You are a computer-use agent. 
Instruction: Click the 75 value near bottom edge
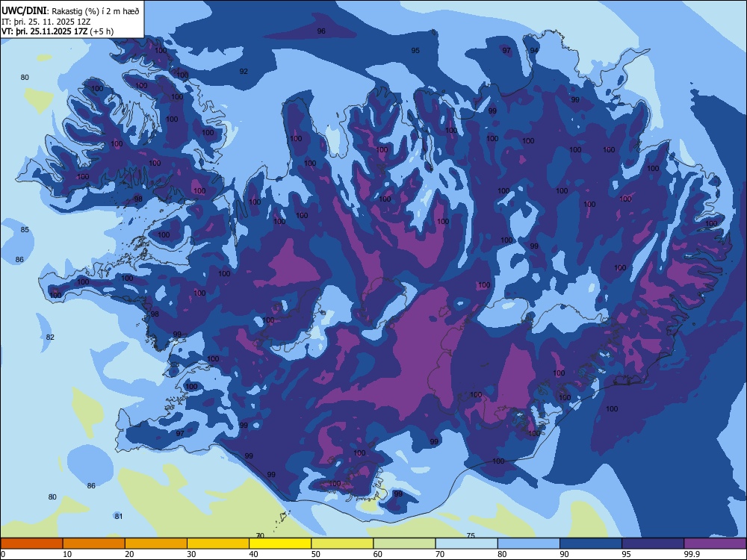(x=471, y=535)
